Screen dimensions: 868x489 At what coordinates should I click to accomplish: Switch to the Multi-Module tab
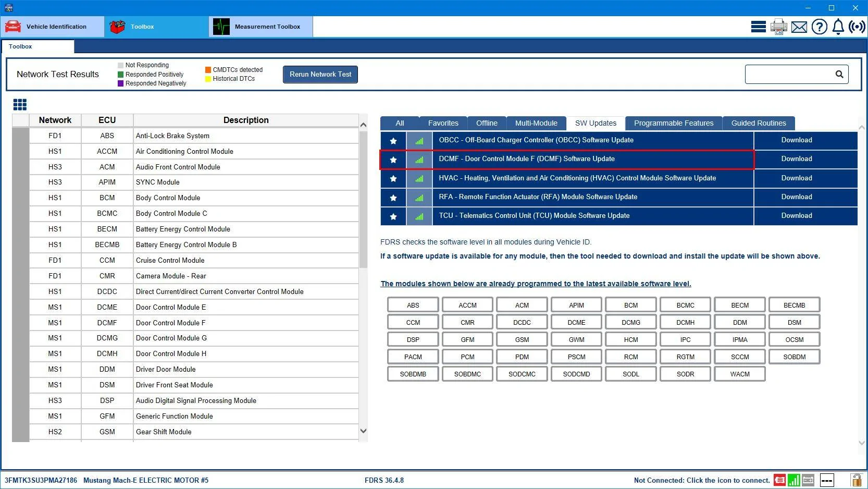point(536,124)
